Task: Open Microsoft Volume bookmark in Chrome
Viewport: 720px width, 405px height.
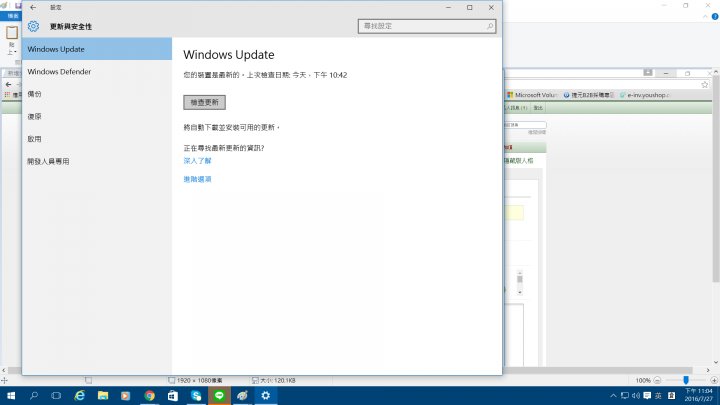Action: pos(531,95)
